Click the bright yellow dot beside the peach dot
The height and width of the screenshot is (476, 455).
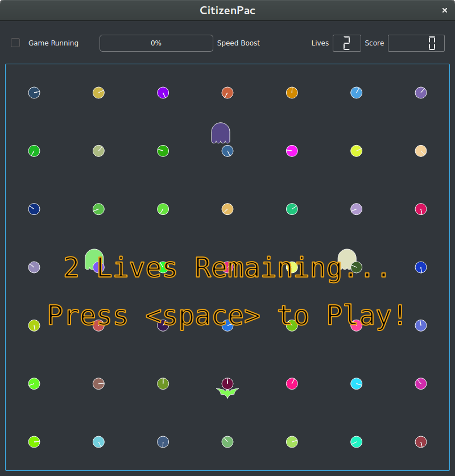tap(356, 151)
